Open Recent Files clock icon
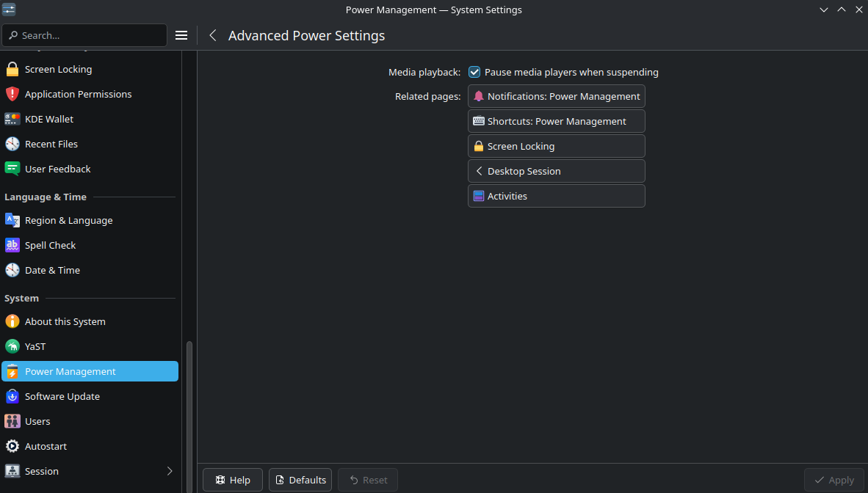The height and width of the screenshot is (493, 868). [12, 145]
